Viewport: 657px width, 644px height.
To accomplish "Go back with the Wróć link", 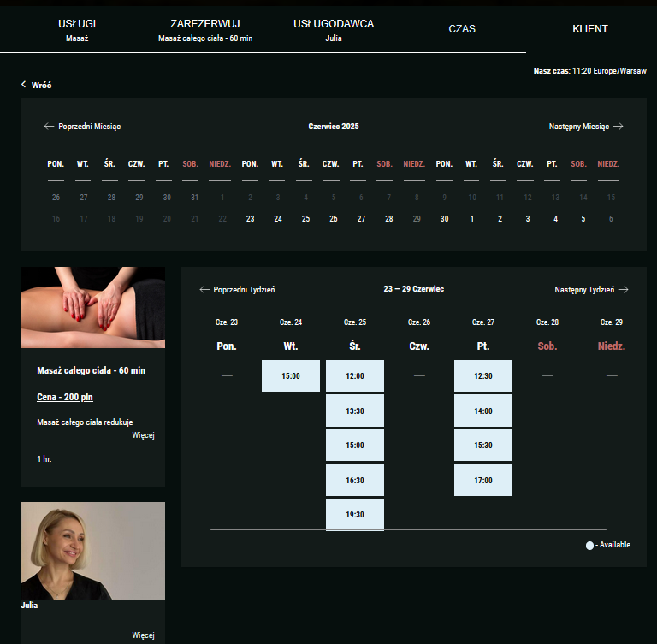I will [x=41, y=85].
